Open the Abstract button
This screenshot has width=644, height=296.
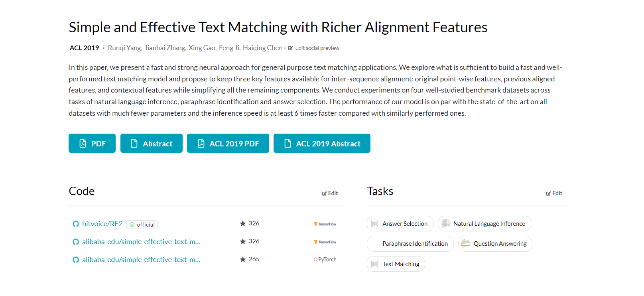click(x=152, y=144)
